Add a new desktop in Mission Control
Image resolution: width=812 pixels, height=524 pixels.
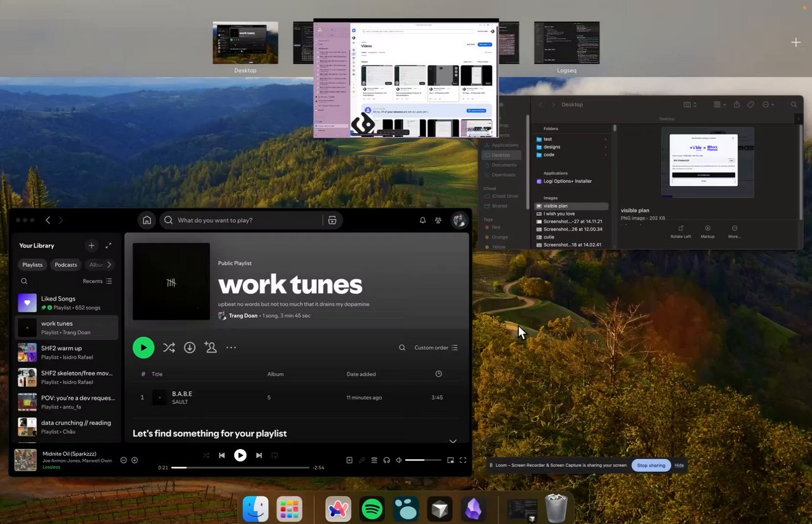click(796, 43)
